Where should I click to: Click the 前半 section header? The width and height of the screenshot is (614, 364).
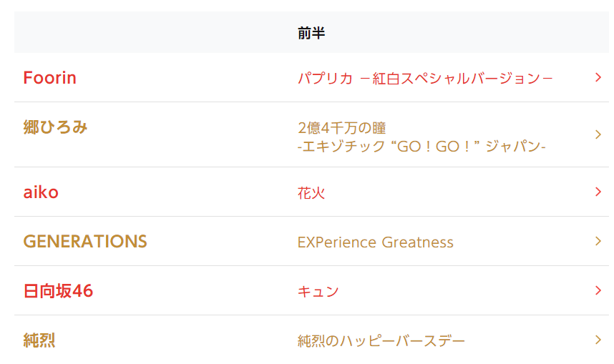tap(312, 33)
